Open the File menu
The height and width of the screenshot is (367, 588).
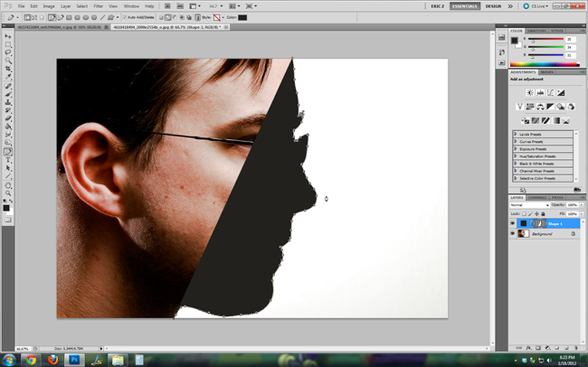click(21, 6)
